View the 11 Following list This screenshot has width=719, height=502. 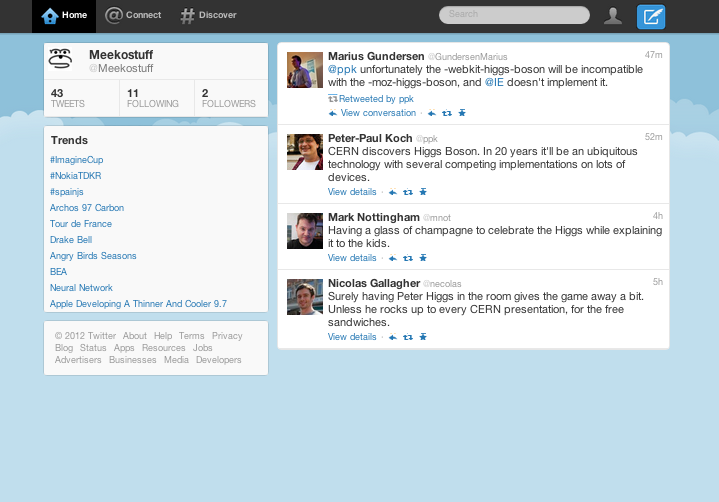point(152,97)
